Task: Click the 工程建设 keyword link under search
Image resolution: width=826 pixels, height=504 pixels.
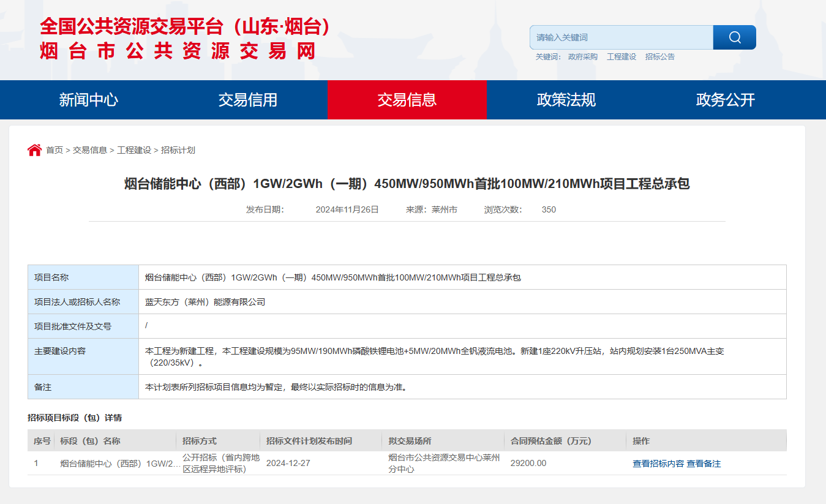Action: (x=621, y=57)
